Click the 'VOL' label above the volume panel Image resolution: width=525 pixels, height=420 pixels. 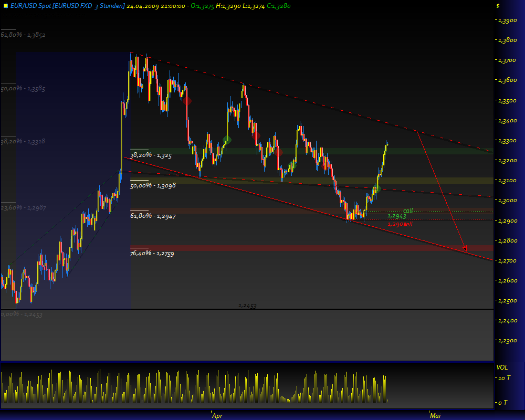[x=502, y=367]
